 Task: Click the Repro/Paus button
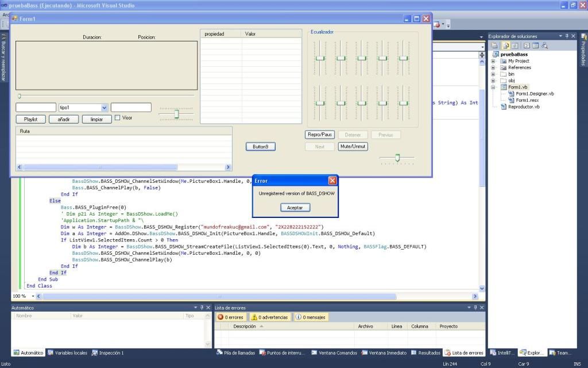[320, 135]
